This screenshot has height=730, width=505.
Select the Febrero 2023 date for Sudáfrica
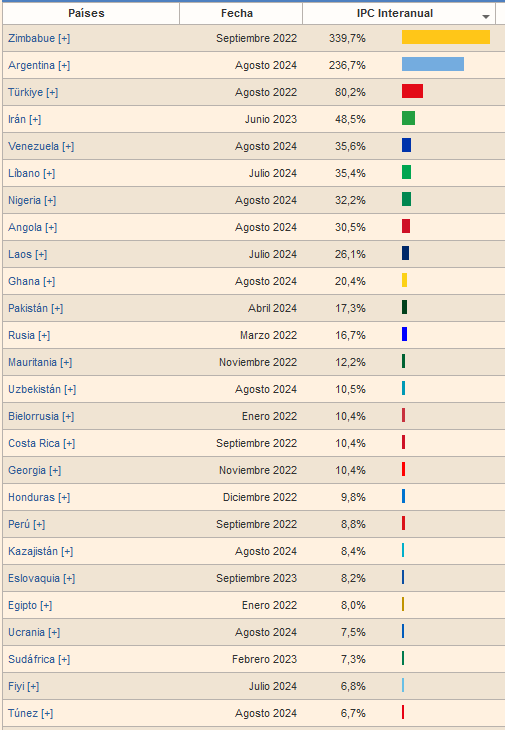tap(264, 659)
